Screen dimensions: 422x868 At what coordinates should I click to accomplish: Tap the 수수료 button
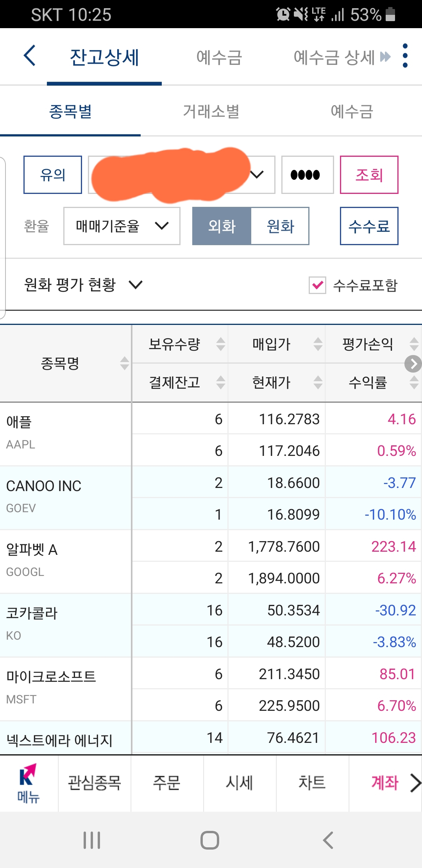[x=369, y=226]
